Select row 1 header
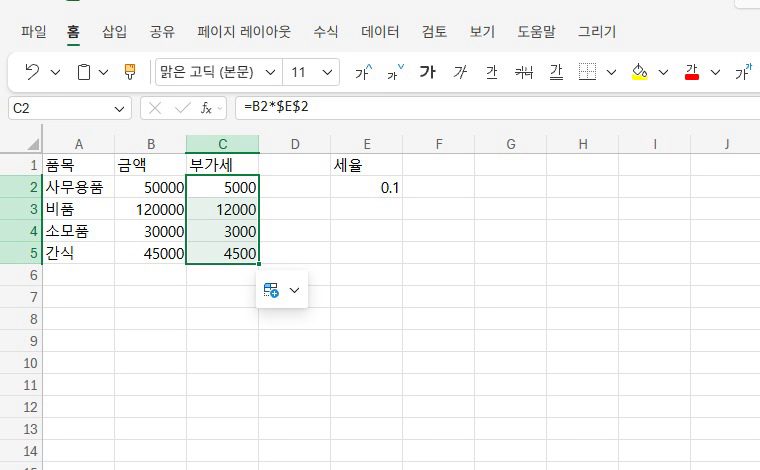760x470 pixels. pos(21,165)
